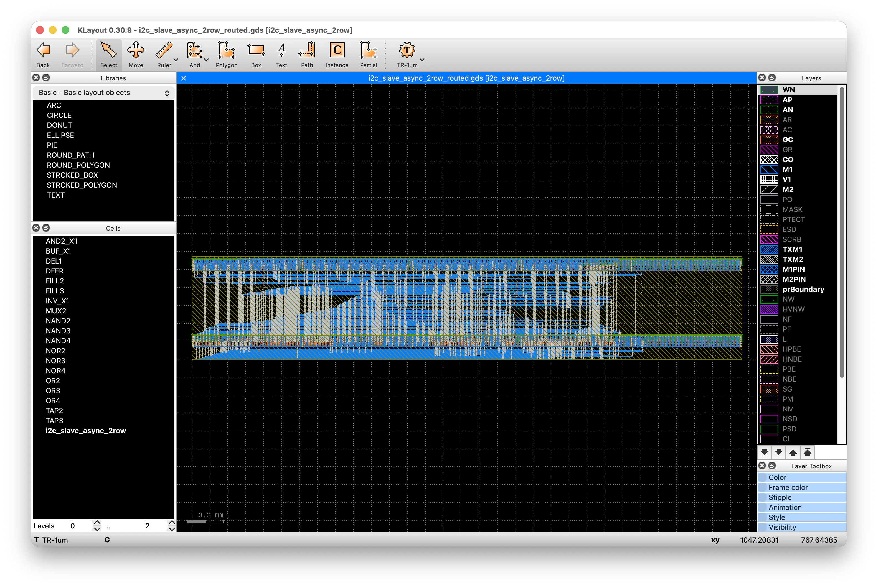Click the Layers panel vertical scrollbar
The width and height of the screenshot is (878, 588).
[x=842, y=232]
